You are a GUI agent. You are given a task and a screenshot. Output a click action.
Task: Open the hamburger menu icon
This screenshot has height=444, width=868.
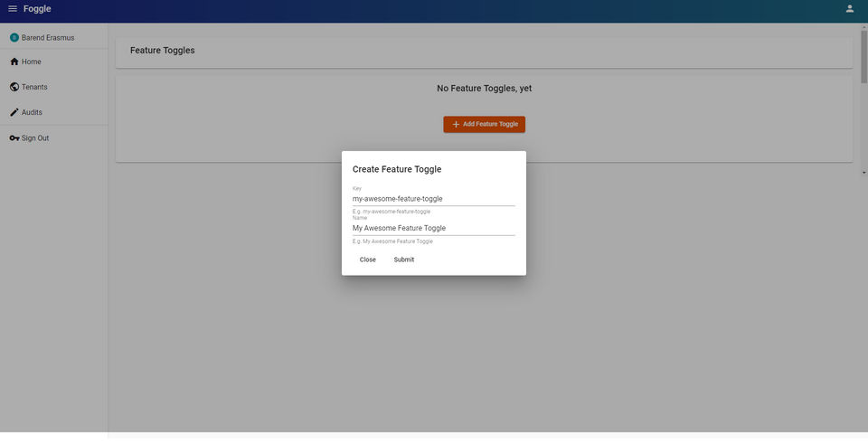point(12,9)
